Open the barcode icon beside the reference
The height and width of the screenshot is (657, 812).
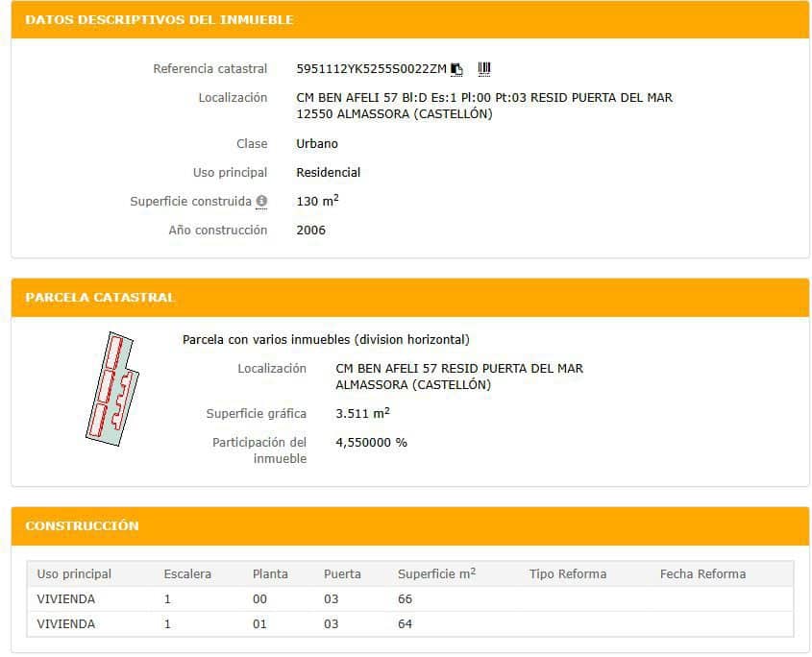[484, 68]
